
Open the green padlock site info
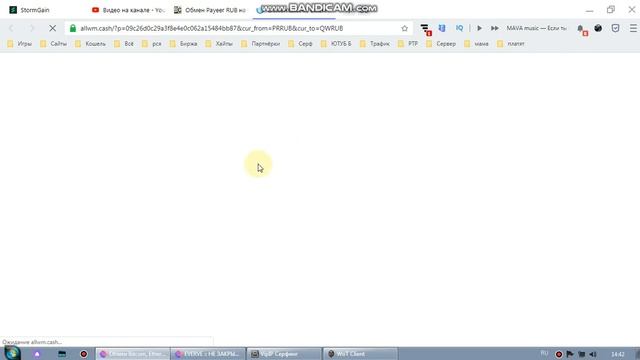[x=73, y=28]
